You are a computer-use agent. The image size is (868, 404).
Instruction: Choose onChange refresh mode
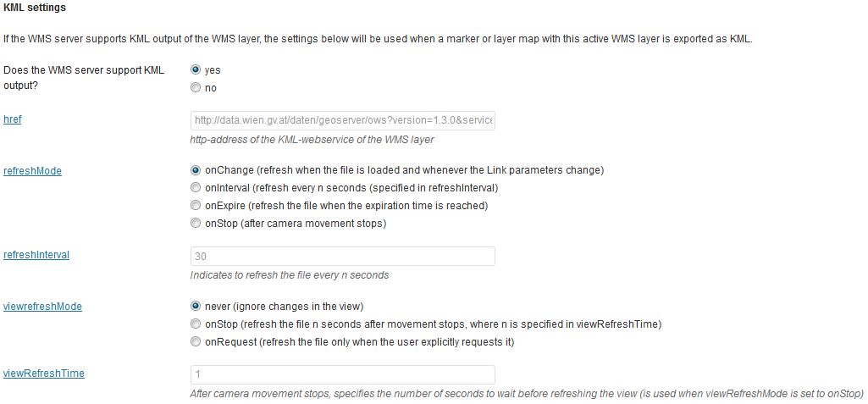click(195, 170)
